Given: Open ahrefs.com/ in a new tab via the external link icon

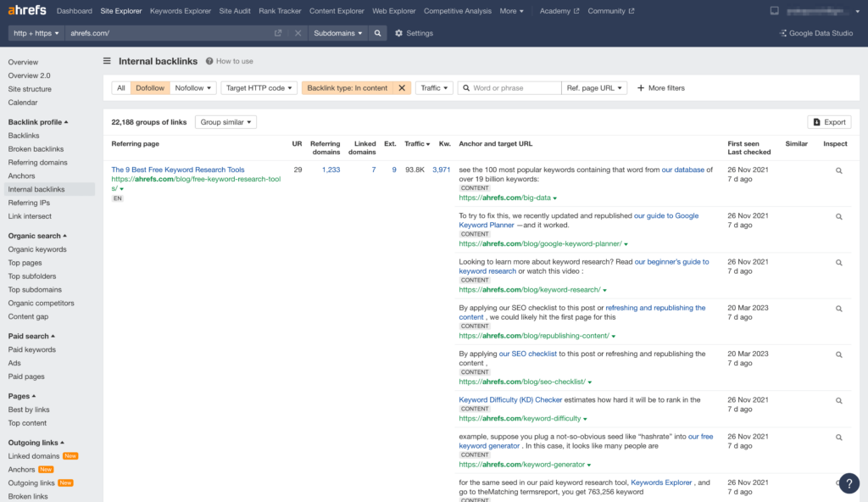Looking at the screenshot, I should point(278,33).
